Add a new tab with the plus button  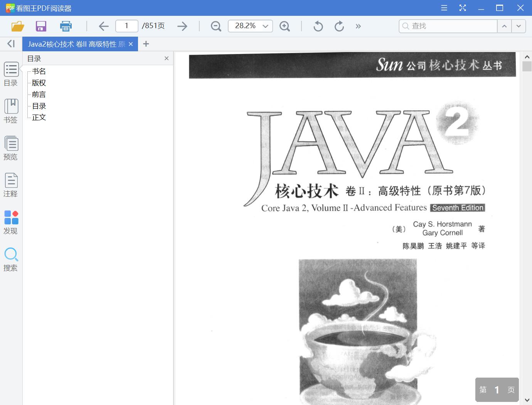pyautogui.click(x=146, y=44)
